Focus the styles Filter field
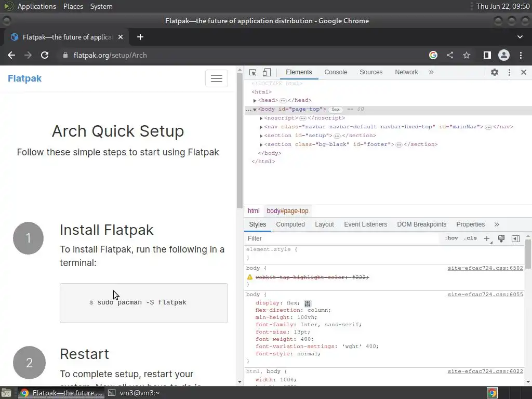Screen dimensions: 532x399 [343, 238]
